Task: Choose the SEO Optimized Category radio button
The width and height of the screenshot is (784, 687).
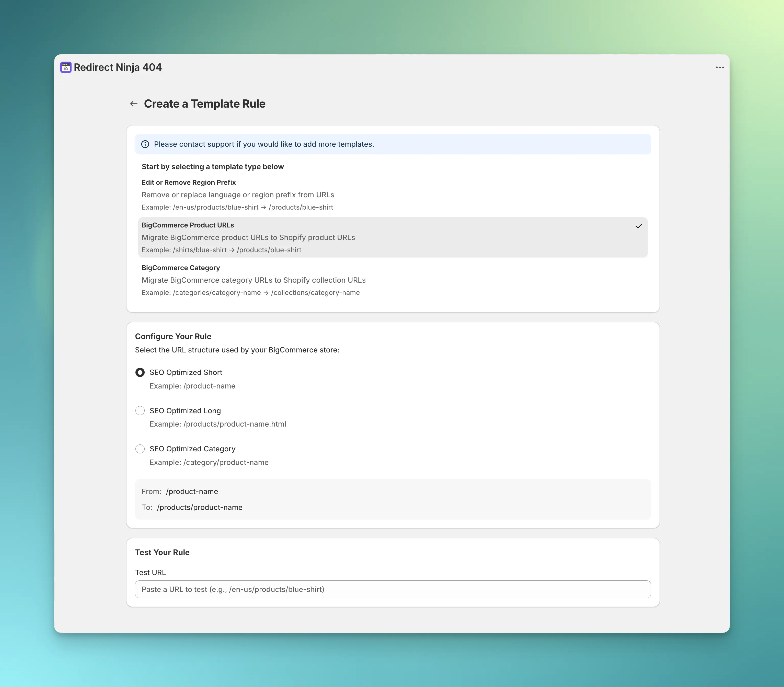Action: pyautogui.click(x=140, y=449)
